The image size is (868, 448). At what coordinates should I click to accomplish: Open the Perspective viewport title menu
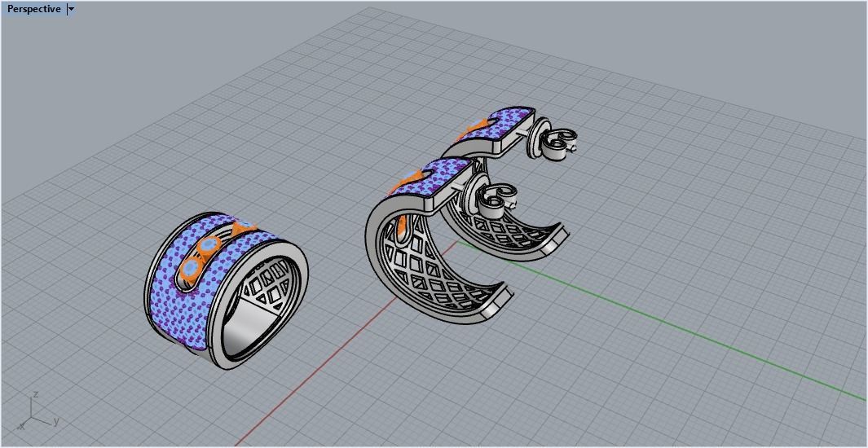[x=33, y=9]
